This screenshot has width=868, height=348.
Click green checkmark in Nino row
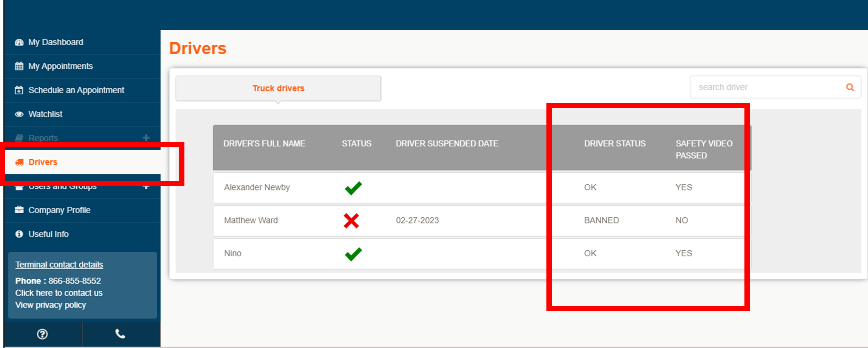353,254
